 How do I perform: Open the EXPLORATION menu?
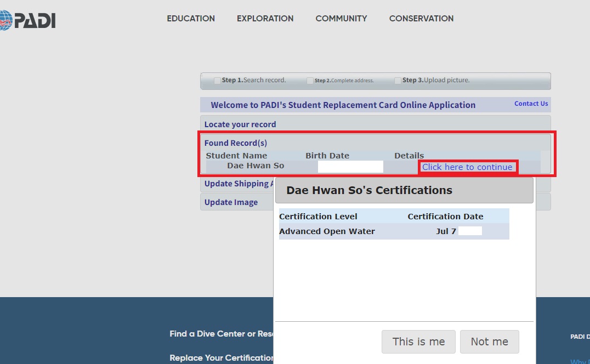[265, 19]
